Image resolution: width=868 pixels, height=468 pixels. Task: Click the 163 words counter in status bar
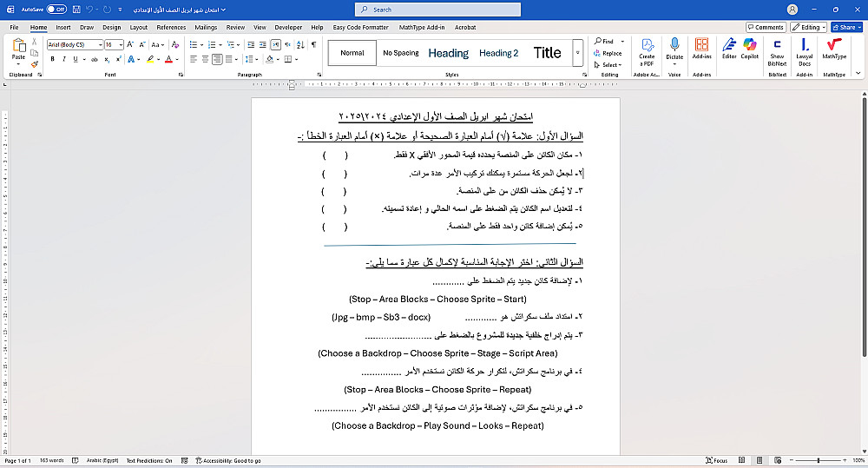[x=51, y=460]
